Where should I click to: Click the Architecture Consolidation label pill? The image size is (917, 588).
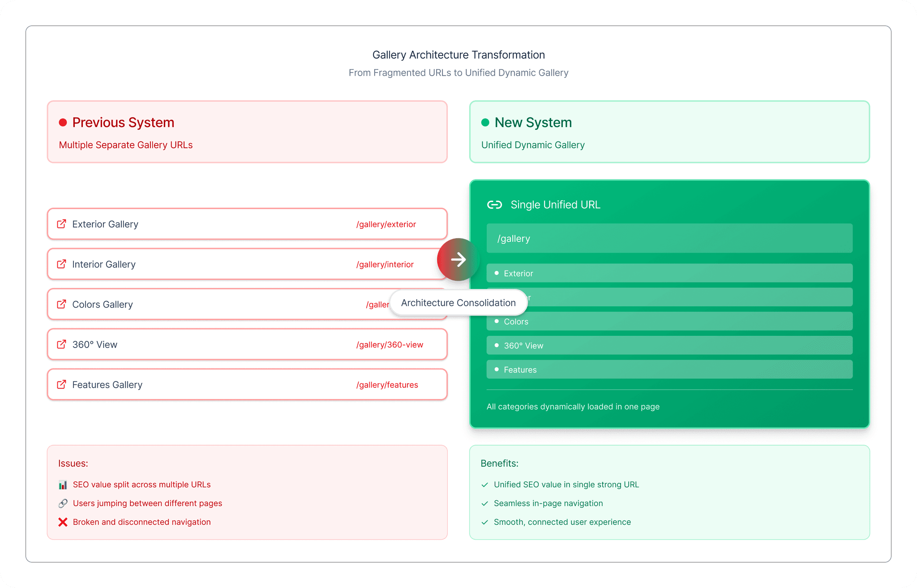coord(458,303)
